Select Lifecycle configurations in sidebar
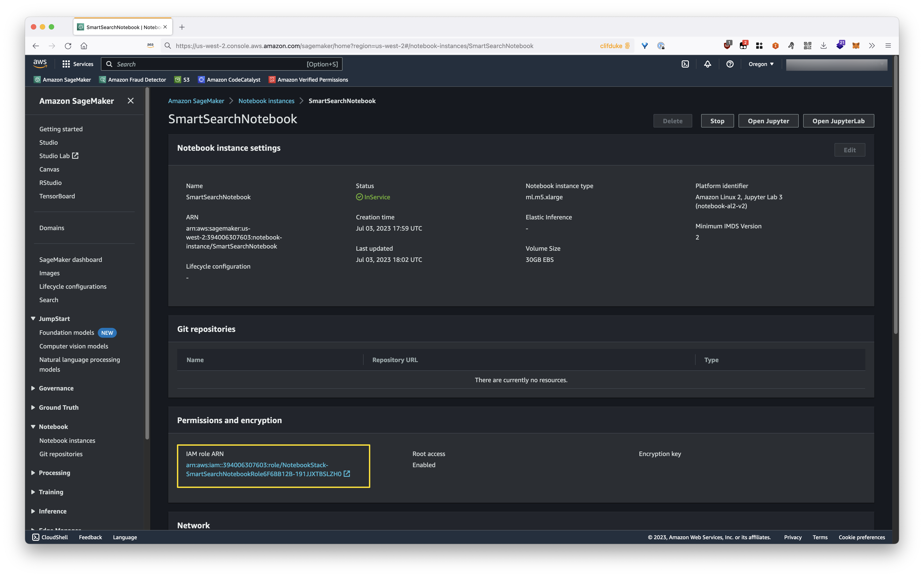This screenshot has height=577, width=924. click(72, 286)
